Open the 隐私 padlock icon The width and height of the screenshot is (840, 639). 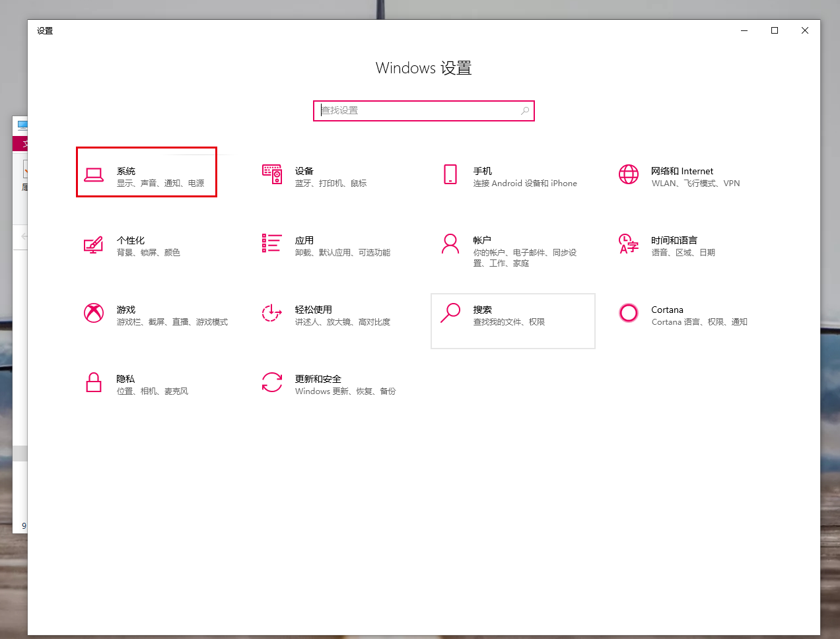[94, 382]
